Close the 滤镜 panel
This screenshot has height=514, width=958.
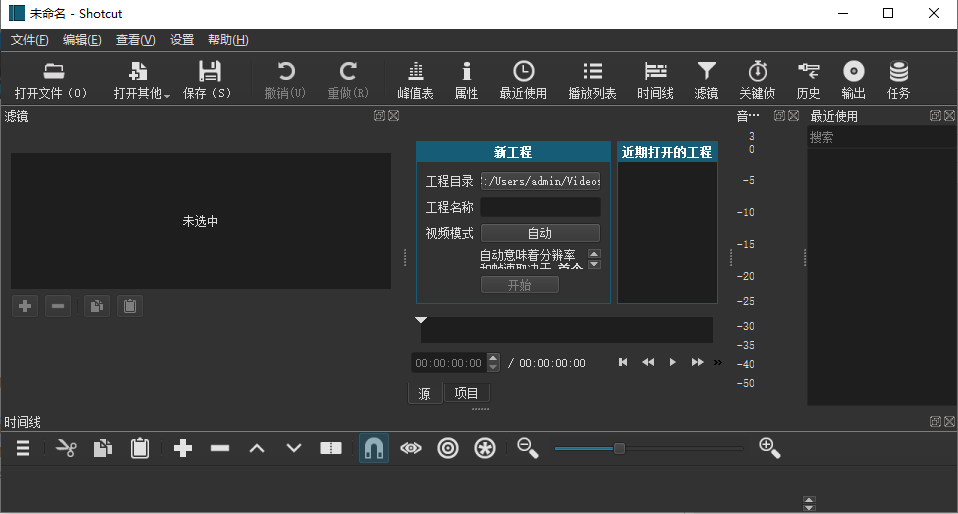point(393,116)
